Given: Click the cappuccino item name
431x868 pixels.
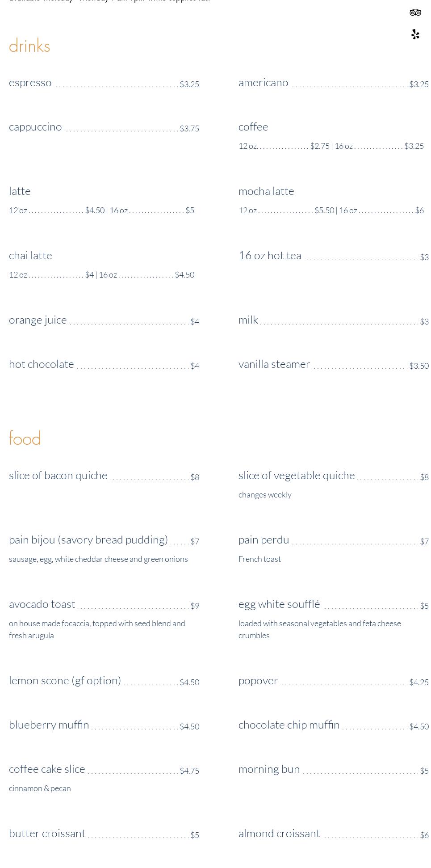Looking at the screenshot, I should click(x=35, y=127).
